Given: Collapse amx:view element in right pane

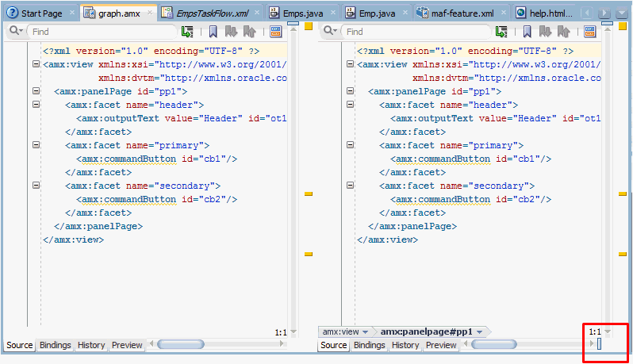Looking at the screenshot, I should (x=350, y=64).
